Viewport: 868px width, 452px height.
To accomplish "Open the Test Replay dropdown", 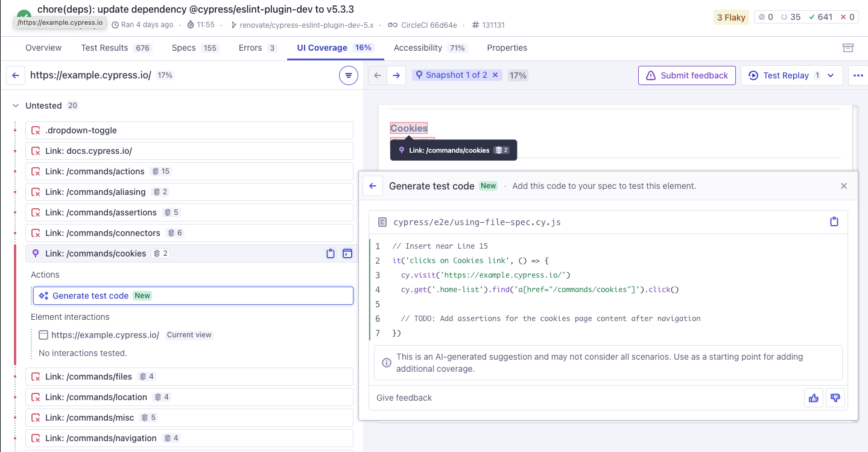I will [x=831, y=75].
